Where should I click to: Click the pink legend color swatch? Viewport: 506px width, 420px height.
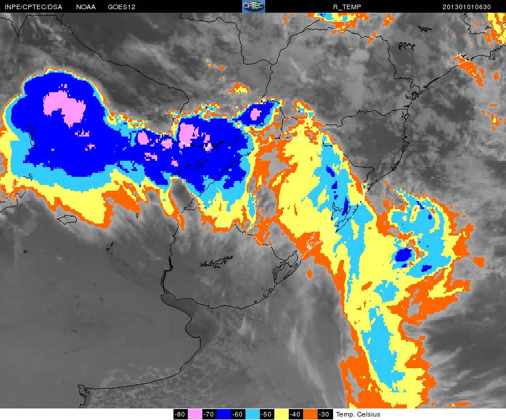point(195,414)
